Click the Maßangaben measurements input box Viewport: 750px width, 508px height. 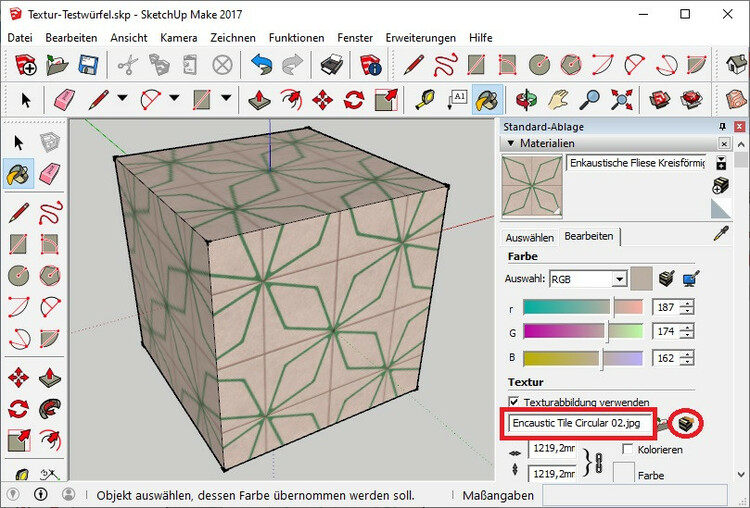tap(634, 496)
